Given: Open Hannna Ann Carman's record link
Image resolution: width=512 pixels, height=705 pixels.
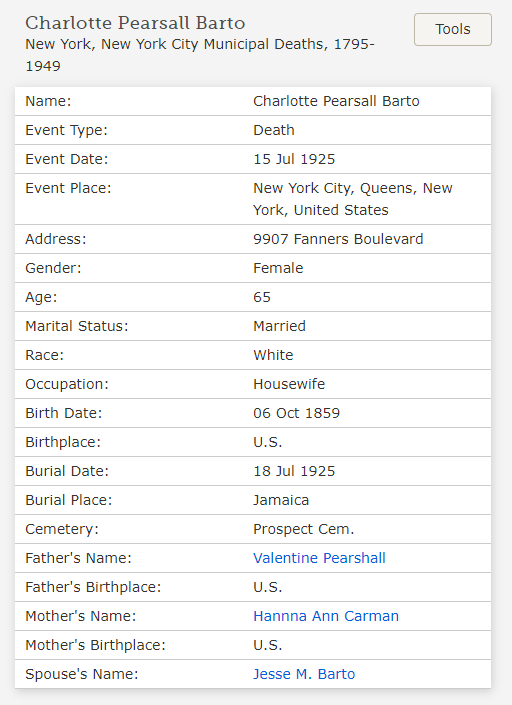Looking at the screenshot, I should [x=326, y=616].
